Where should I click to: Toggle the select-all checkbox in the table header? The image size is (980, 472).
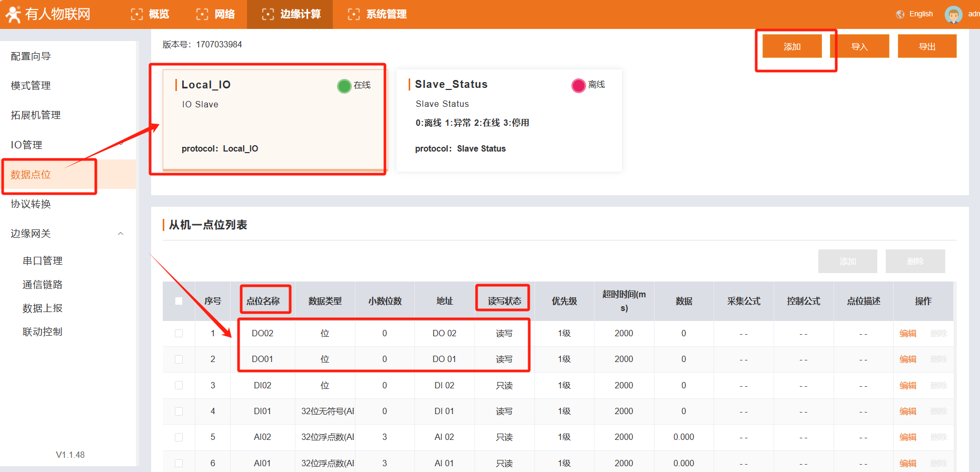tap(179, 301)
